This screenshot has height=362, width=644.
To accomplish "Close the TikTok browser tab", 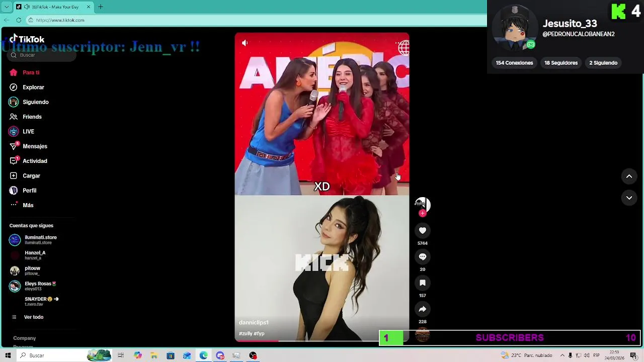I will click(x=89, y=7).
